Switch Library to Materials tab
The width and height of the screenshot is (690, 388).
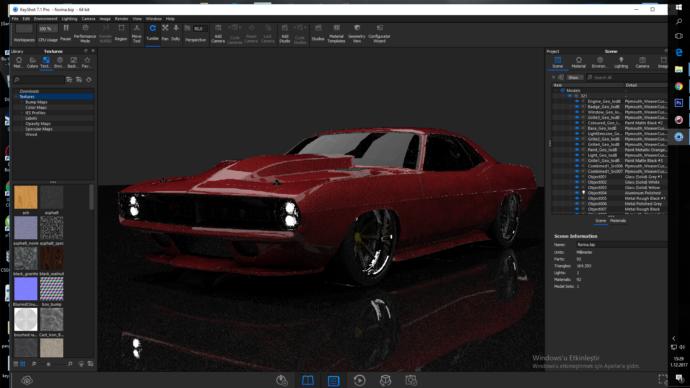(18, 62)
